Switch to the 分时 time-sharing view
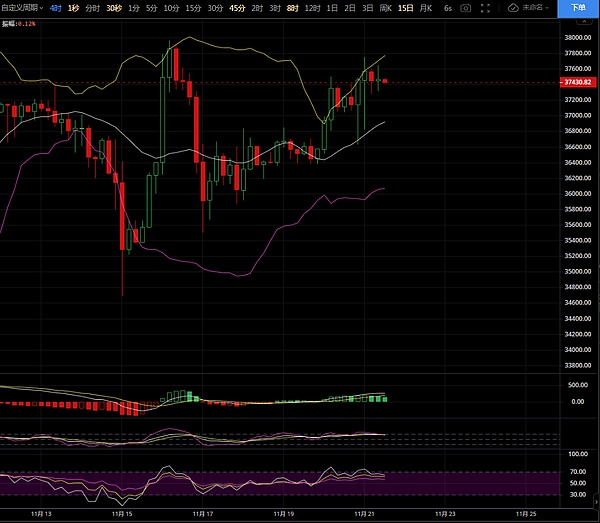The width and height of the screenshot is (600, 523). point(92,7)
